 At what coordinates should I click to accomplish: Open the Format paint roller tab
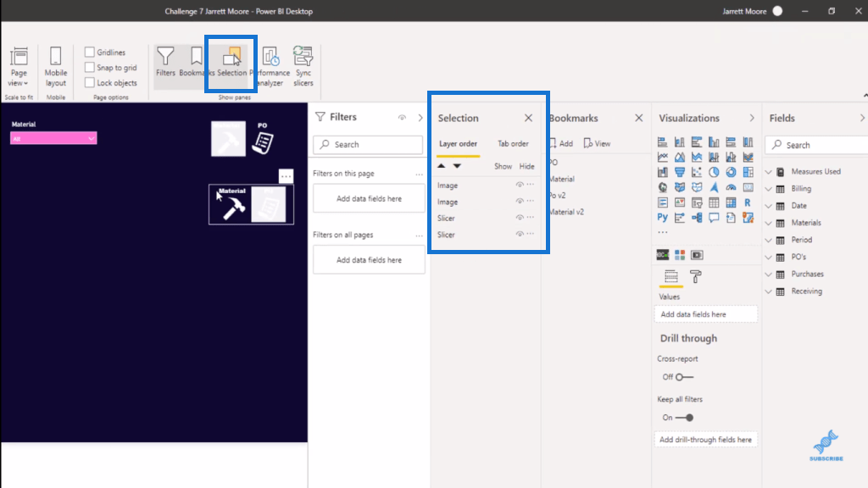tap(696, 276)
